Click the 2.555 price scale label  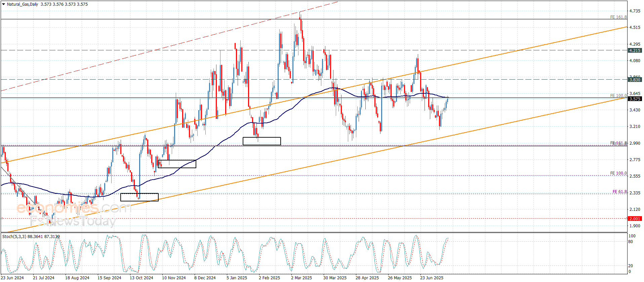coord(635,176)
